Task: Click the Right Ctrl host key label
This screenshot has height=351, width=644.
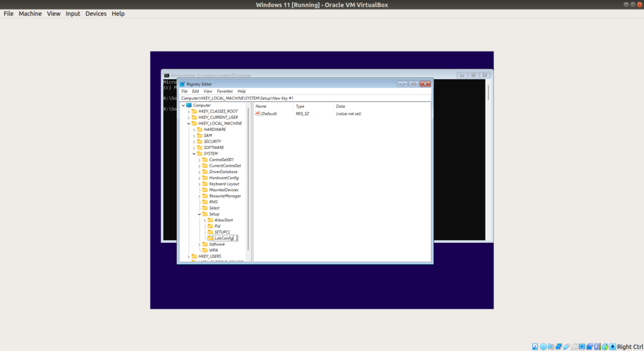Action: pos(630,347)
